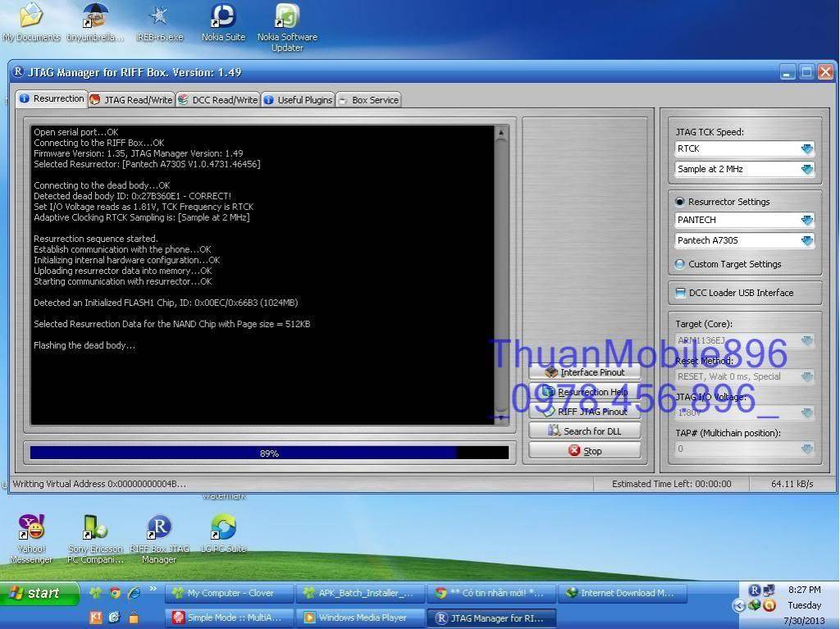Switch to the Resurrection tab
Screen dimensions: 840x629
[52, 98]
